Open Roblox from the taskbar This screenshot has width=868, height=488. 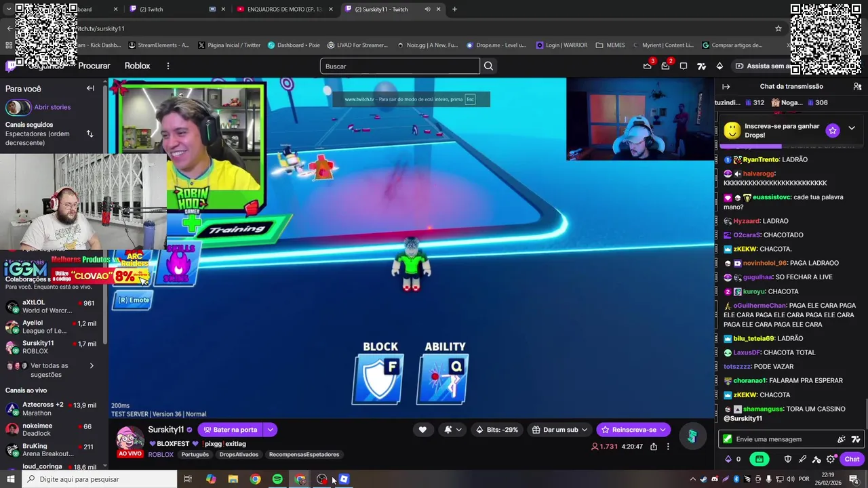point(344,479)
